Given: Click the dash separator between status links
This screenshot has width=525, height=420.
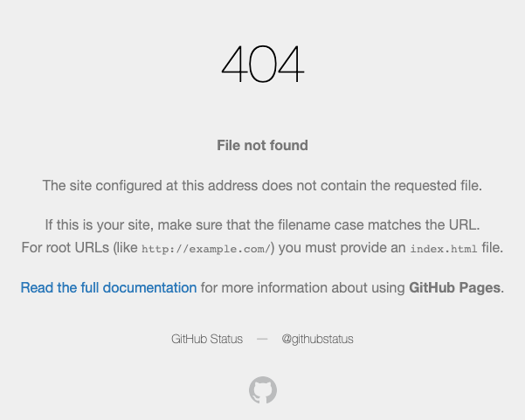Looking at the screenshot, I should click(262, 339).
